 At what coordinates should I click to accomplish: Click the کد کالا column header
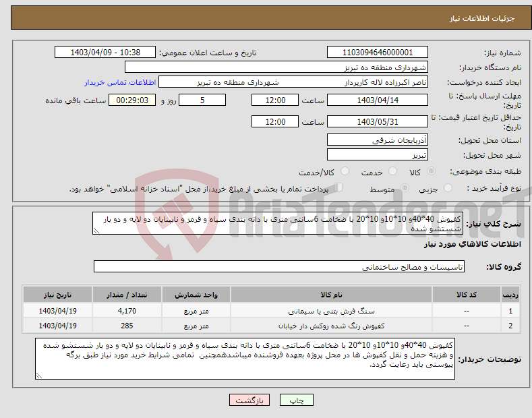[x=466, y=295]
